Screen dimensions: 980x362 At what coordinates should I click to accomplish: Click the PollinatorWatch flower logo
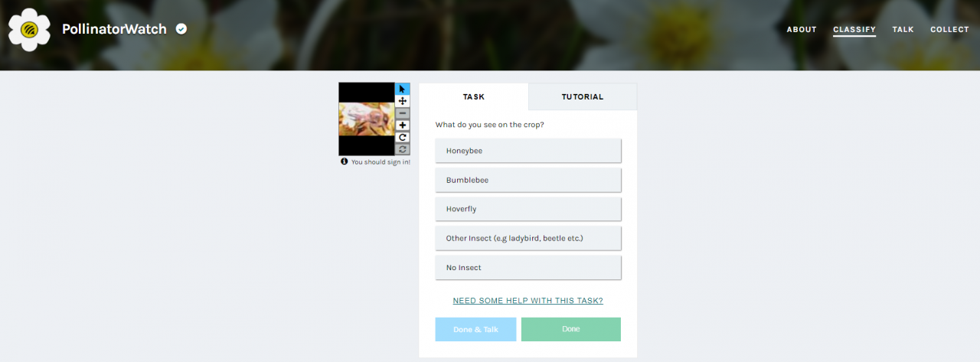pyautogui.click(x=29, y=30)
